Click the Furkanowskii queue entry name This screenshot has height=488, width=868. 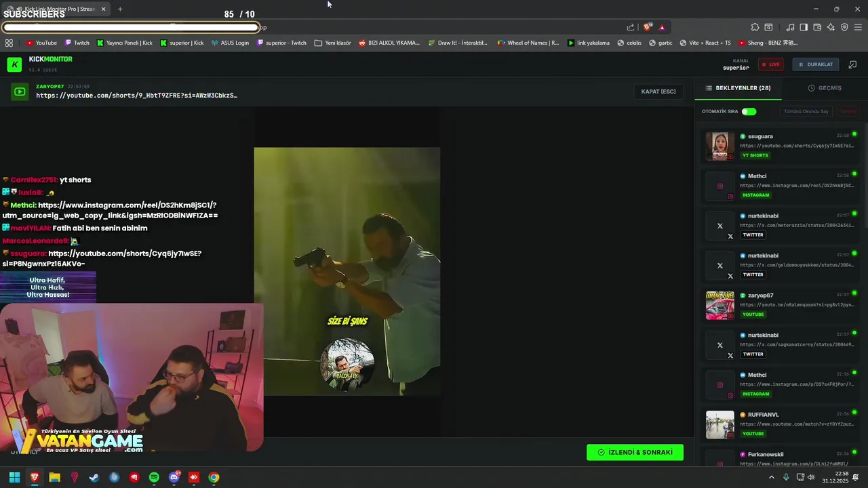tap(766, 454)
